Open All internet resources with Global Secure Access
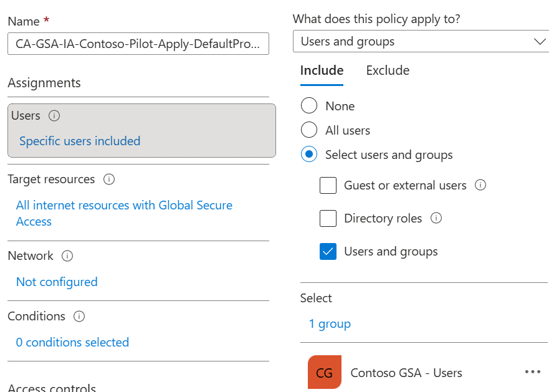Image resolution: width=549 pixels, height=392 pixels. (x=124, y=213)
